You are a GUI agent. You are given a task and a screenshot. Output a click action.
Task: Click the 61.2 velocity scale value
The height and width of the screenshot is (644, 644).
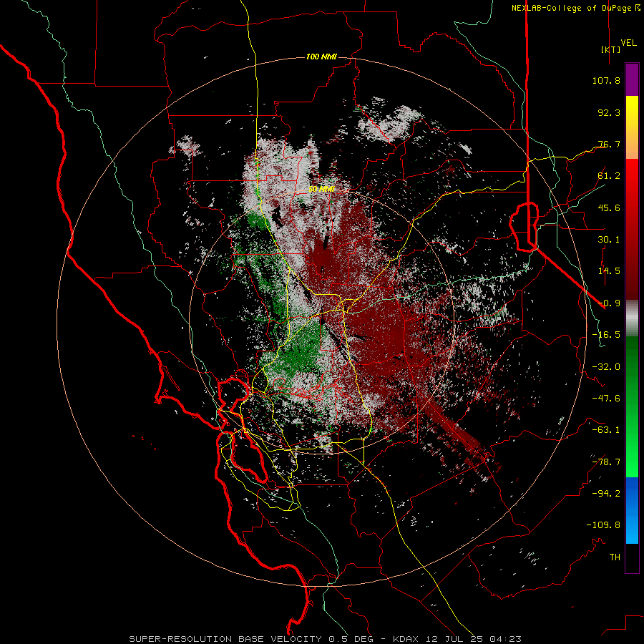pyautogui.click(x=609, y=176)
